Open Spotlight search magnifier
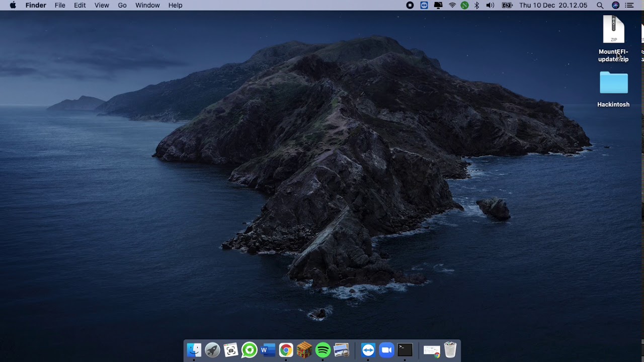The height and width of the screenshot is (362, 644). tap(600, 5)
